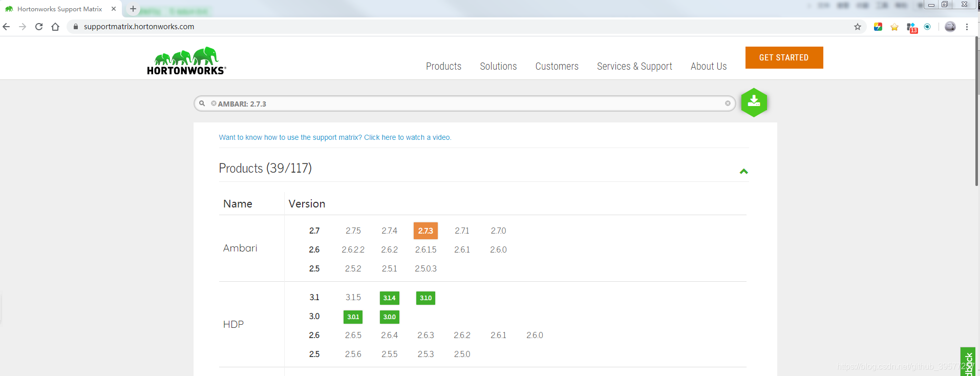Select HDP version 2.5.0
The image size is (980, 376).
click(x=462, y=354)
